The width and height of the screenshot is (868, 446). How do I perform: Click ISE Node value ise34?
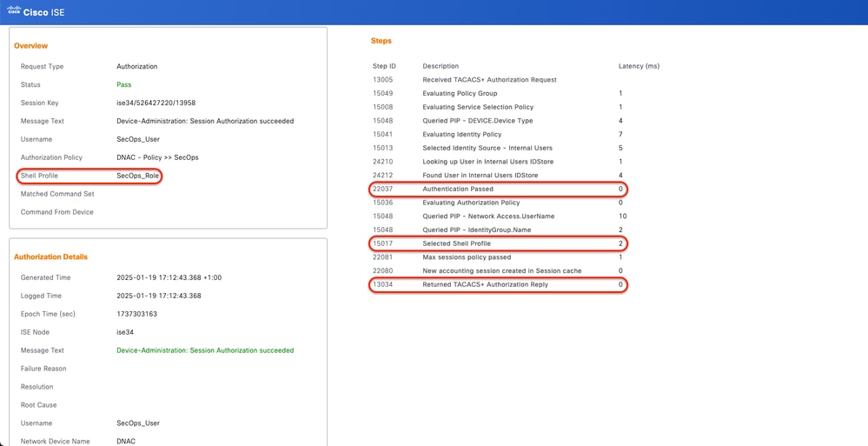click(125, 332)
